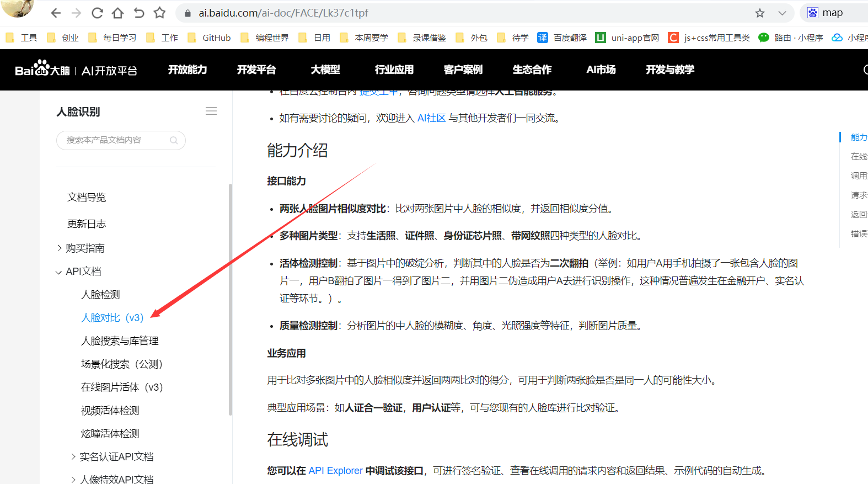
Task: Follow the AI社区 link
Action: [x=431, y=118]
